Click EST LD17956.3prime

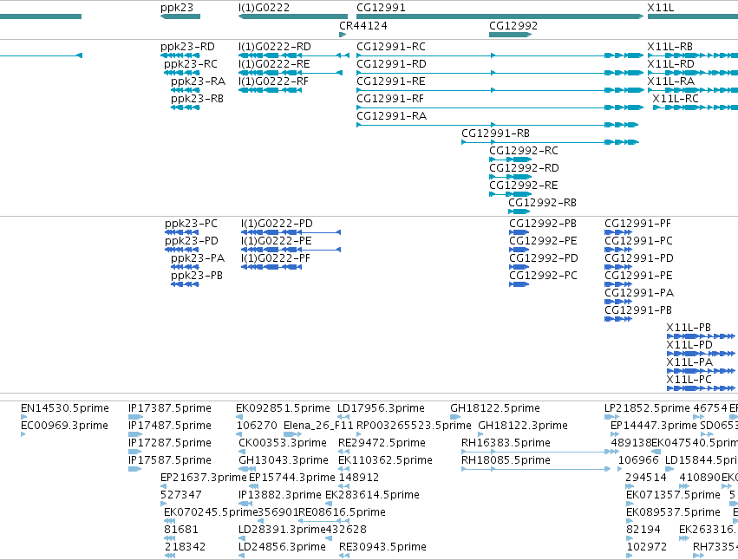[x=381, y=408]
